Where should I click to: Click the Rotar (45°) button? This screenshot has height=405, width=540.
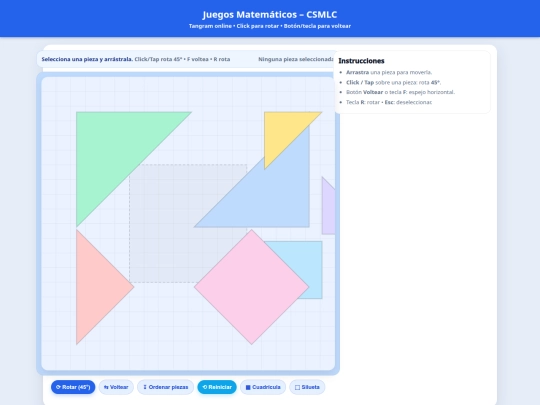point(73,387)
